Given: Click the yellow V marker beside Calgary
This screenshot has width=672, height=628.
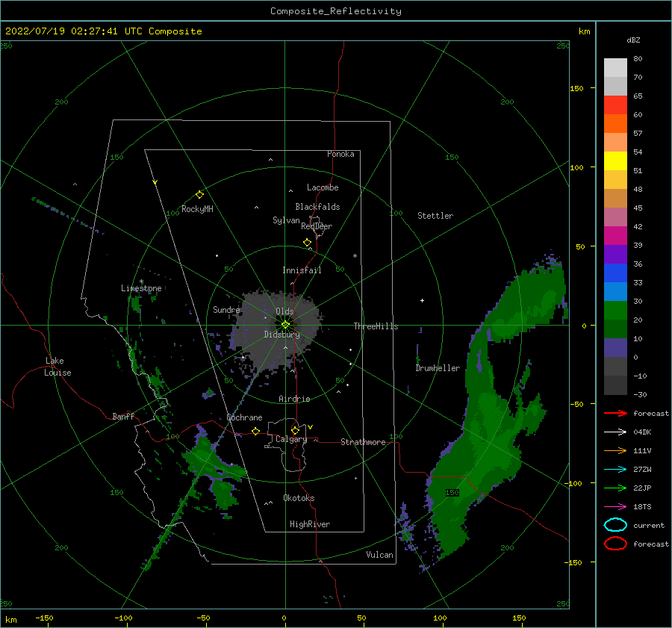Looking at the screenshot, I should pyautogui.click(x=310, y=427).
